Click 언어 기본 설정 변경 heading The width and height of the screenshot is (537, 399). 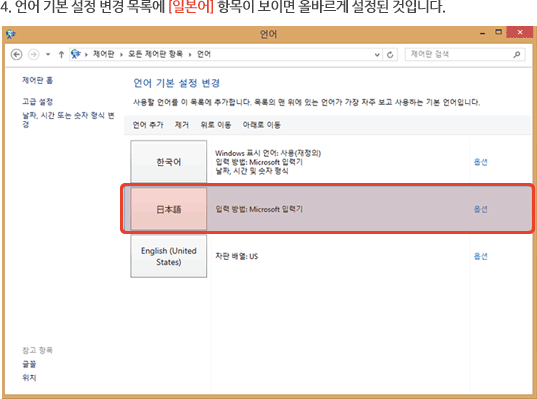(x=176, y=83)
